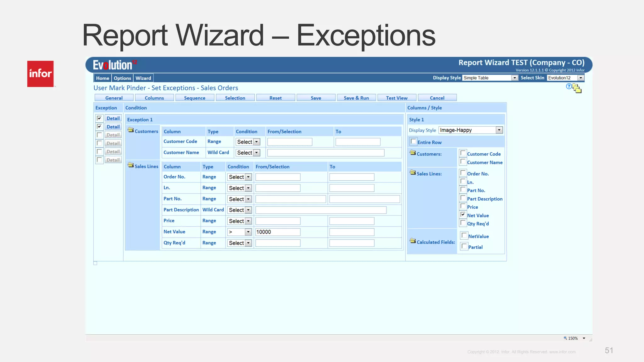The width and height of the screenshot is (644, 362).
Task: Open the Customer Name condition dropdown
Action: click(x=248, y=153)
